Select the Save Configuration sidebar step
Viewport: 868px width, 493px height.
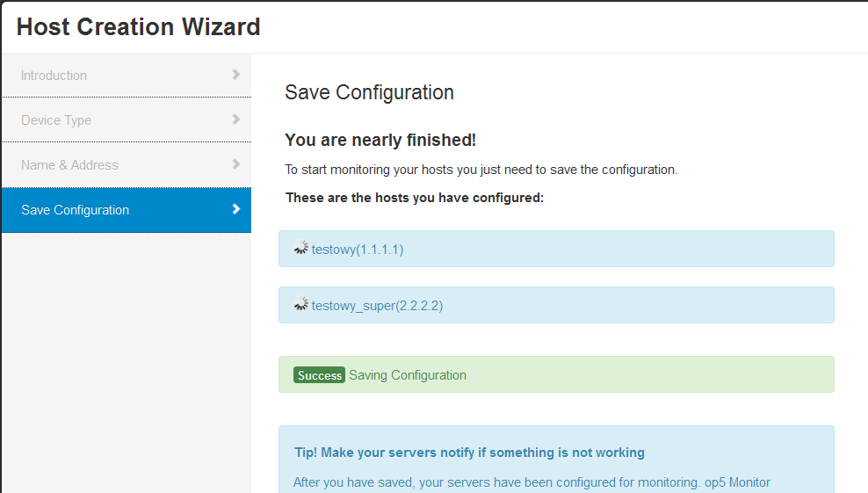(x=76, y=210)
